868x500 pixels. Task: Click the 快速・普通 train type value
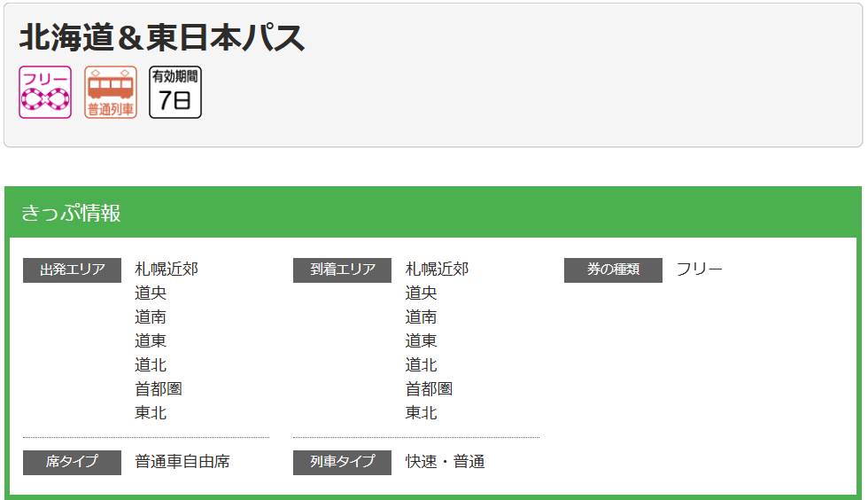pos(445,462)
